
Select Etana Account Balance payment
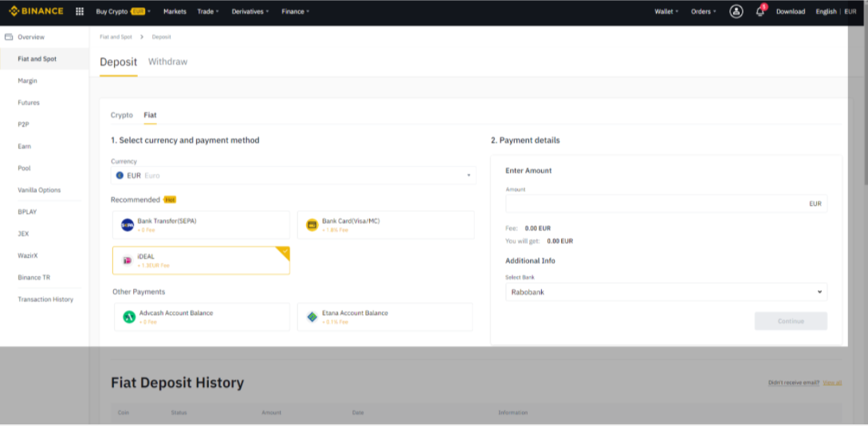385,317
